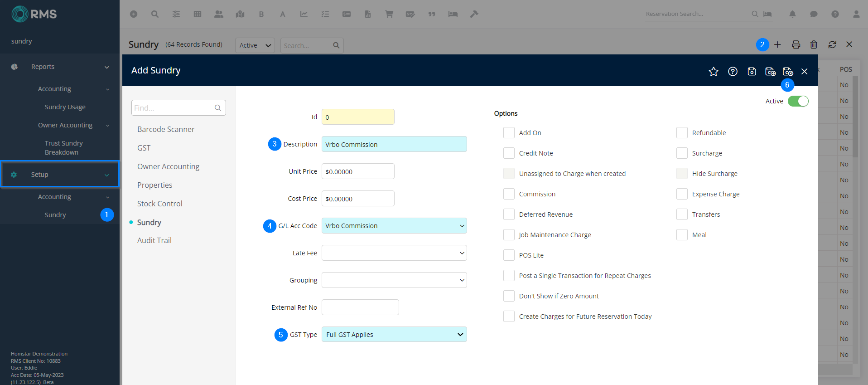Click the star favorite icon in Add Sundry header
The height and width of the screenshot is (385, 868).
(714, 72)
